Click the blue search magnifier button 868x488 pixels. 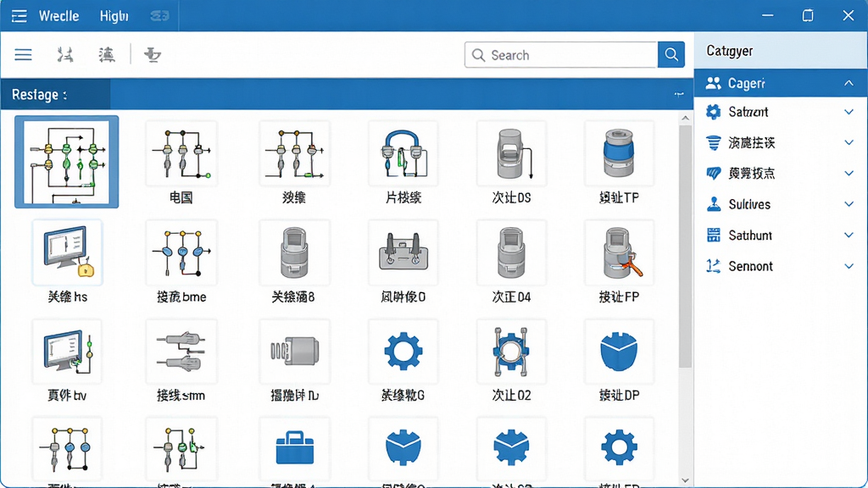click(671, 55)
